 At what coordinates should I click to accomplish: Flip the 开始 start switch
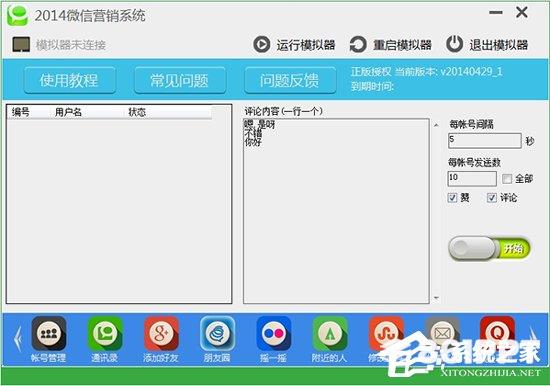489,248
